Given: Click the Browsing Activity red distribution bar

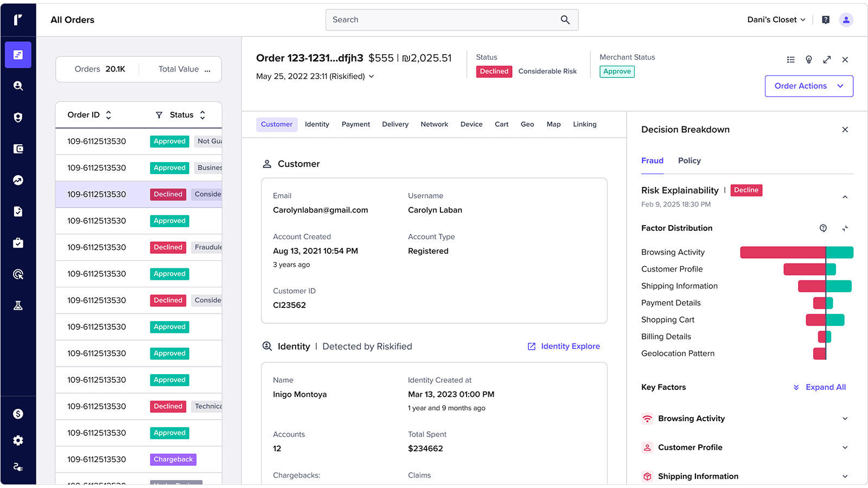Looking at the screenshot, I should click(782, 252).
